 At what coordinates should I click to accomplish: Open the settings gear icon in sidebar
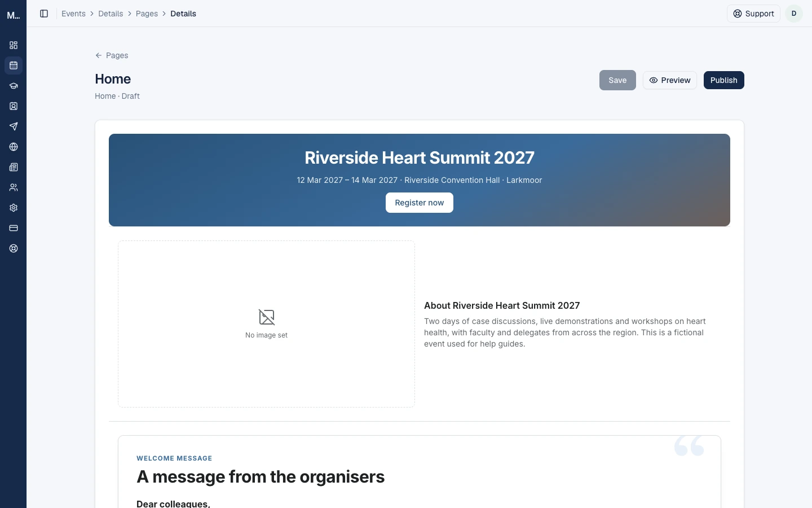point(14,208)
